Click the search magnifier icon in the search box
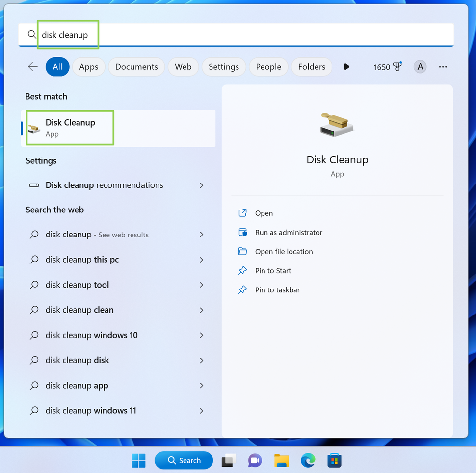This screenshot has height=473, width=476. (x=31, y=35)
